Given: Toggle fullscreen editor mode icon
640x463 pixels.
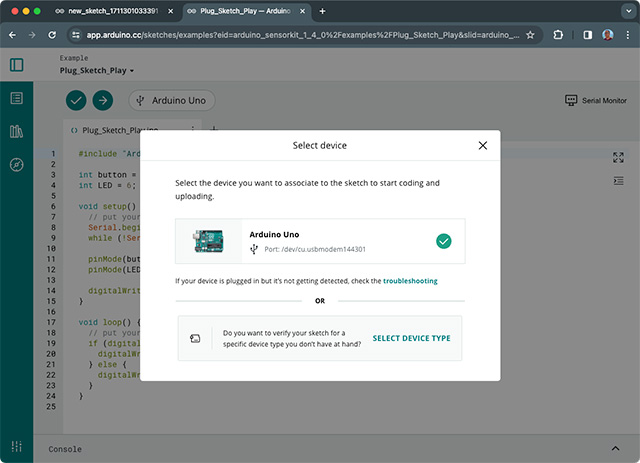Looking at the screenshot, I should pos(618,157).
